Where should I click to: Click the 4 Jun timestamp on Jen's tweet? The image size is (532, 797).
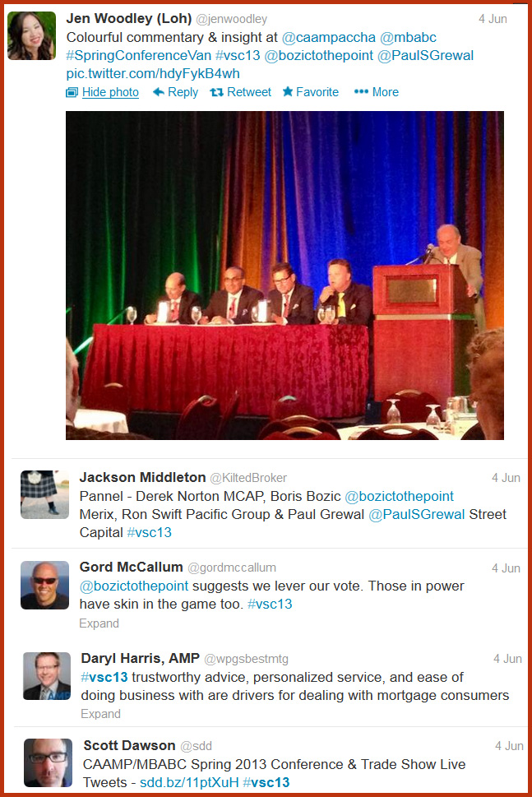coord(493,19)
